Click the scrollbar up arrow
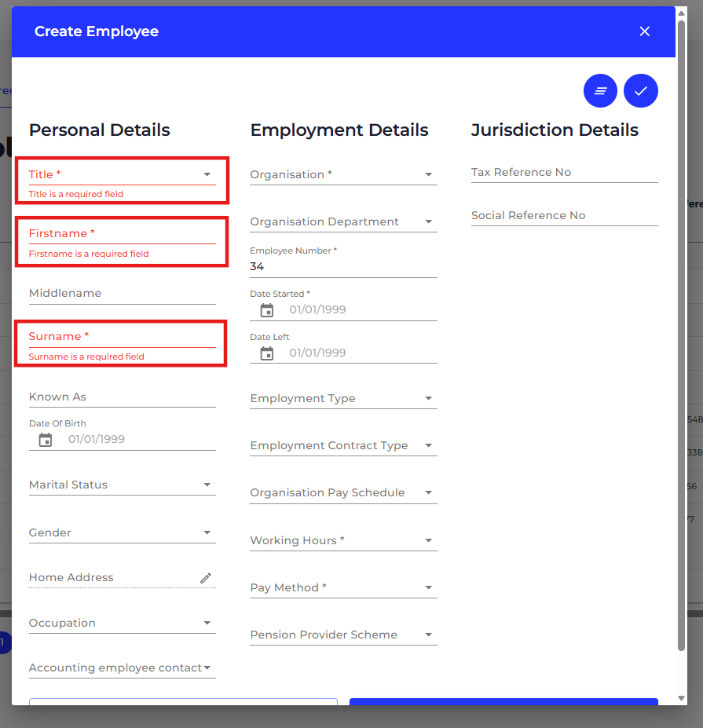Viewport: 703px width, 728px height. (x=681, y=13)
